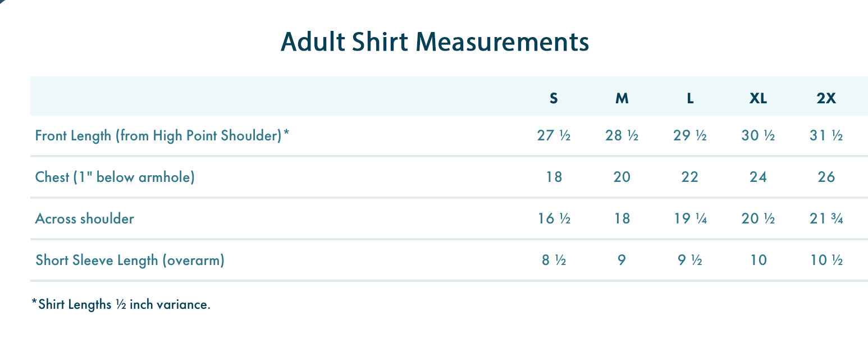868x338 pixels.
Task: Choose the XL size column header
Action: pos(758,99)
